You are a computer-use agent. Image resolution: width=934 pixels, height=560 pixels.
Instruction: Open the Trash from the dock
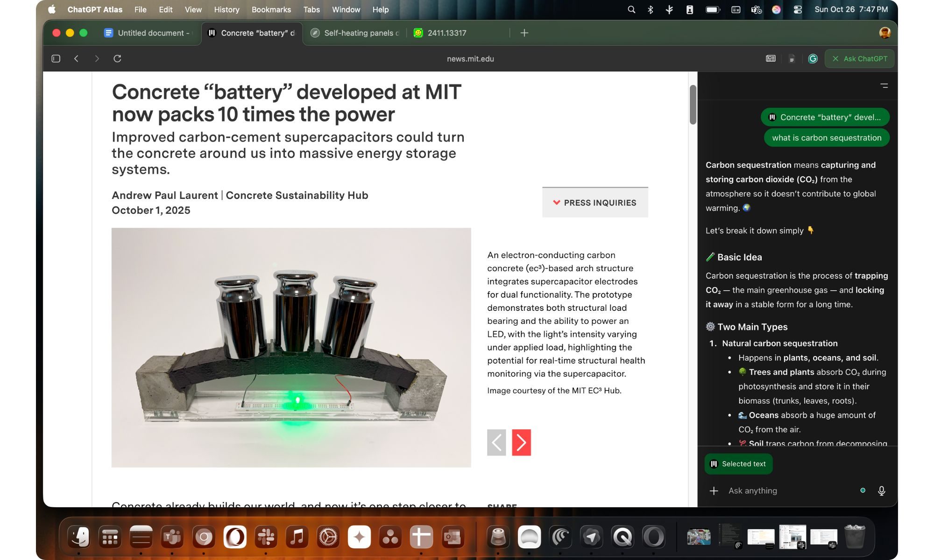(x=855, y=537)
